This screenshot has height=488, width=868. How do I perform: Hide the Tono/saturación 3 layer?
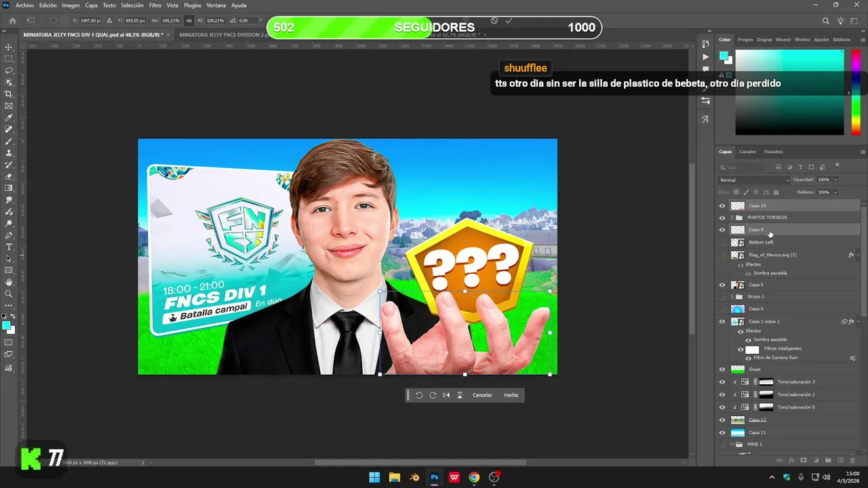(722, 382)
